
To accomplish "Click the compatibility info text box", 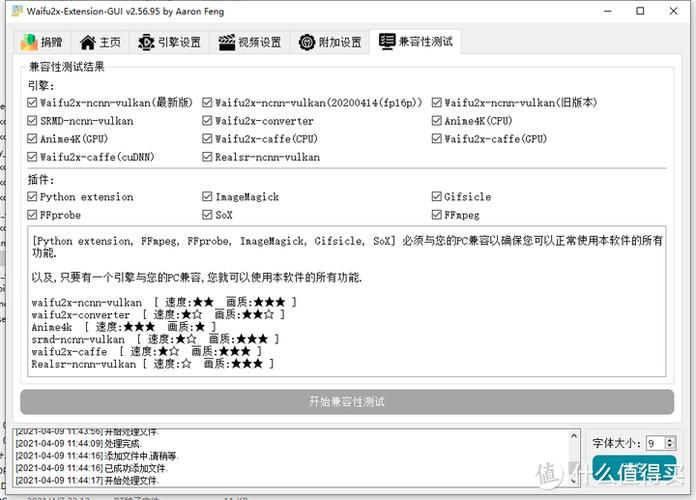I will click(347, 302).
